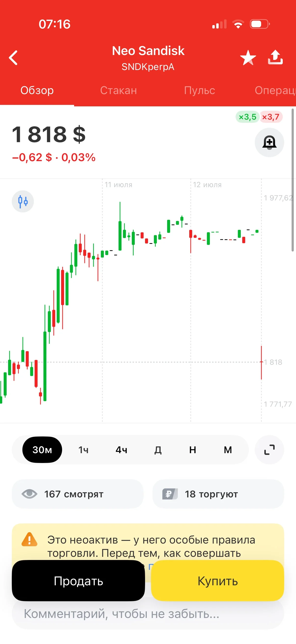Screen dimensions: 296x644
Task: Tap the eye icon in 167 смотрят
Action: click(x=29, y=494)
